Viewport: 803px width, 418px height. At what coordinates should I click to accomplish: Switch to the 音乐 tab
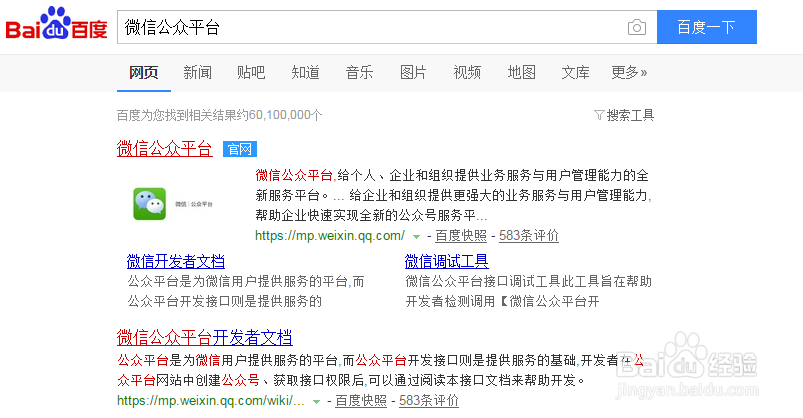359,73
